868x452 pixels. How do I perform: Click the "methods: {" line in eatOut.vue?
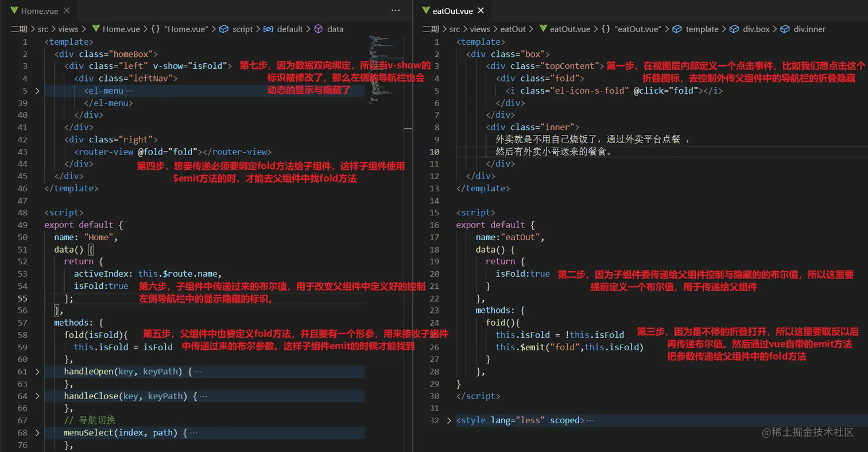point(501,311)
